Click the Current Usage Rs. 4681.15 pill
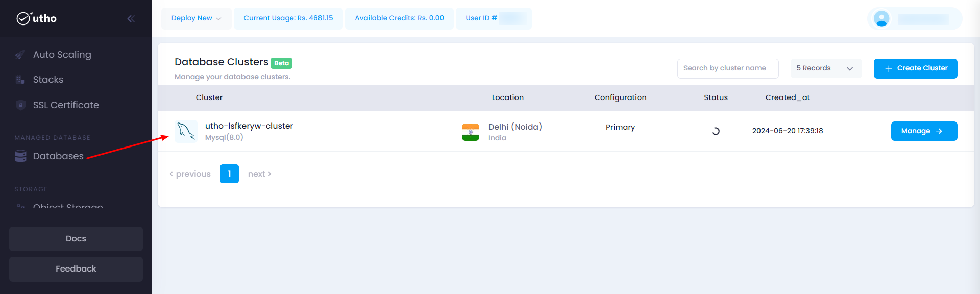Viewport: 980px width, 294px height. (288, 18)
